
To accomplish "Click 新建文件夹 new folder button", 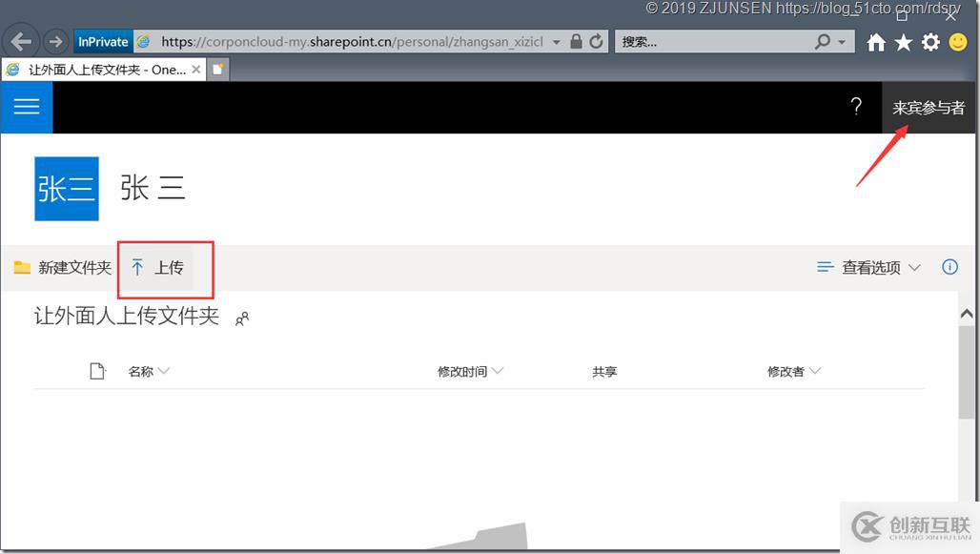I will 63,268.
